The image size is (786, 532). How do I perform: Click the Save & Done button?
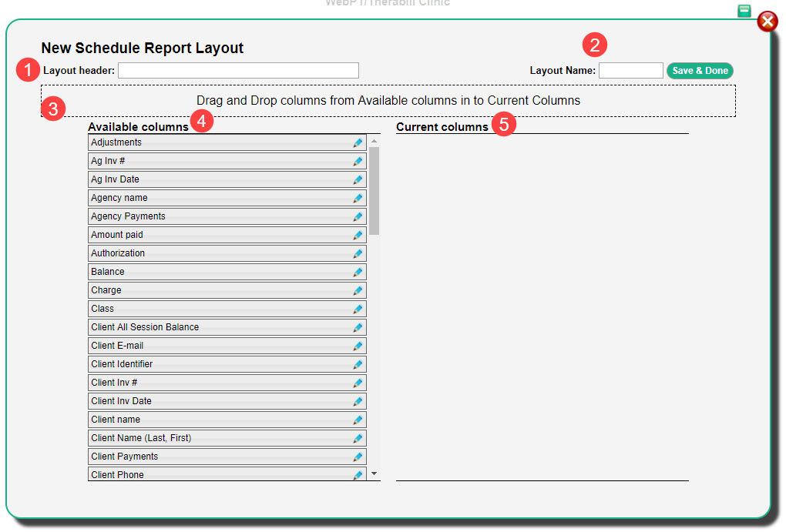tap(700, 71)
